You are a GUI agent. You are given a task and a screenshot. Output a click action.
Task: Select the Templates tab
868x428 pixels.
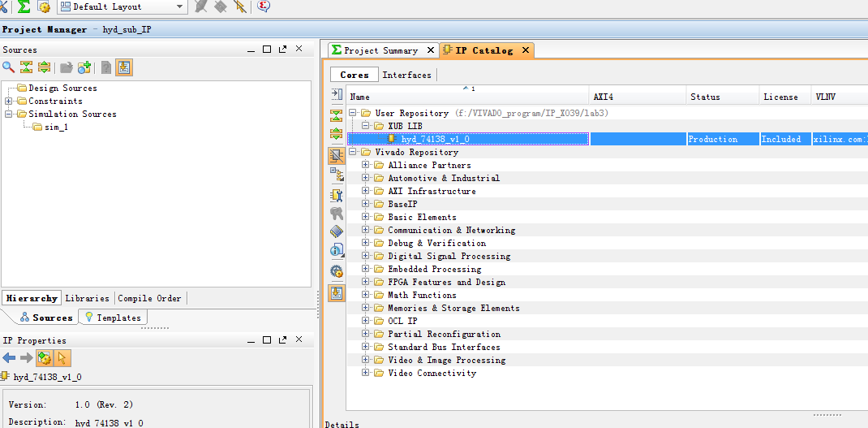[x=113, y=318]
